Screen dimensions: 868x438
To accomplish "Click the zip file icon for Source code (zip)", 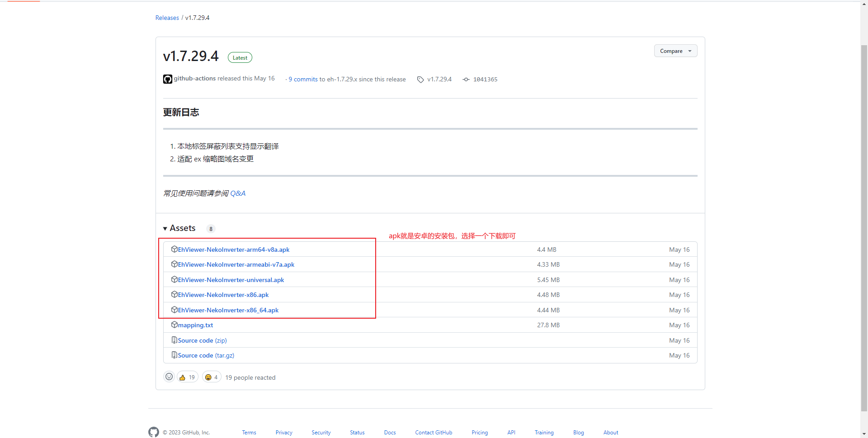I will coord(174,340).
